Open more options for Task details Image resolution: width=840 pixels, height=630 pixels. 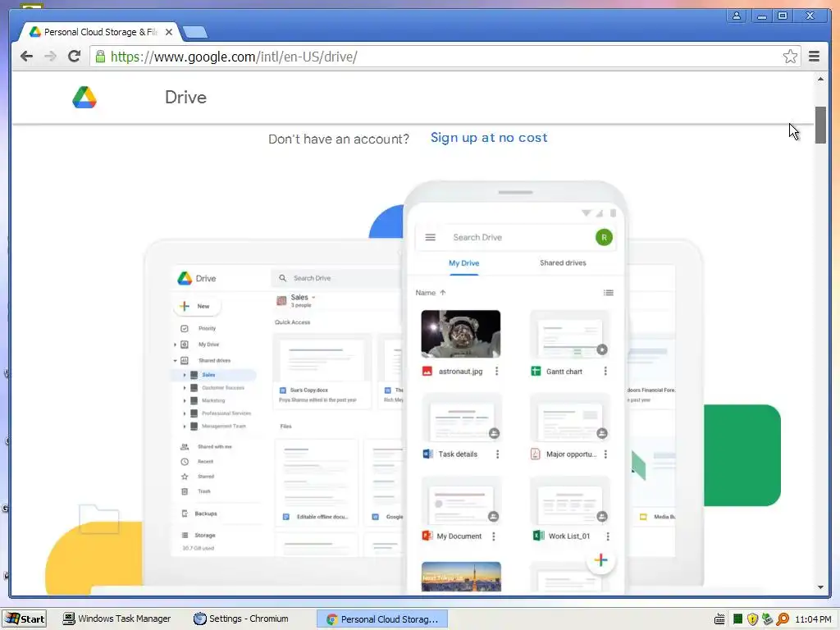(497, 454)
